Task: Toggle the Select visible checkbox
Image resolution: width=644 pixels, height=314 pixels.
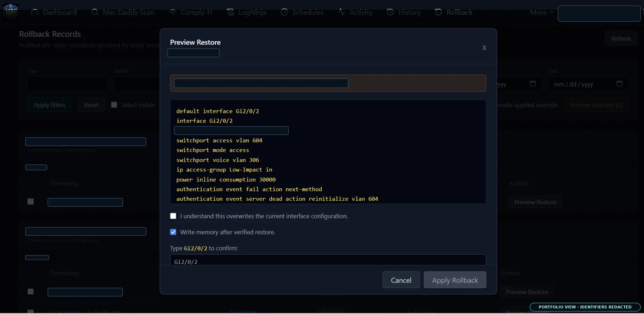Action: (x=114, y=105)
